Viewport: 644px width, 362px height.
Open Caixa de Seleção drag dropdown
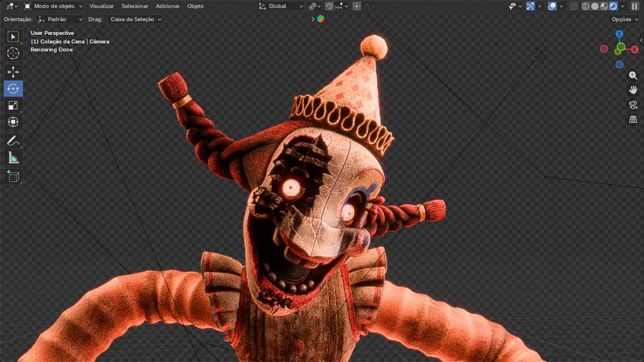tap(135, 19)
